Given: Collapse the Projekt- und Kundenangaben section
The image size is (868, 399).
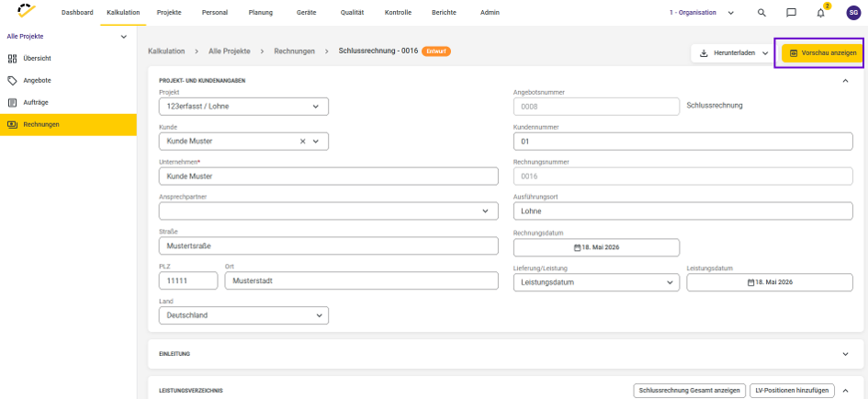Looking at the screenshot, I should [x=845, y=81].
